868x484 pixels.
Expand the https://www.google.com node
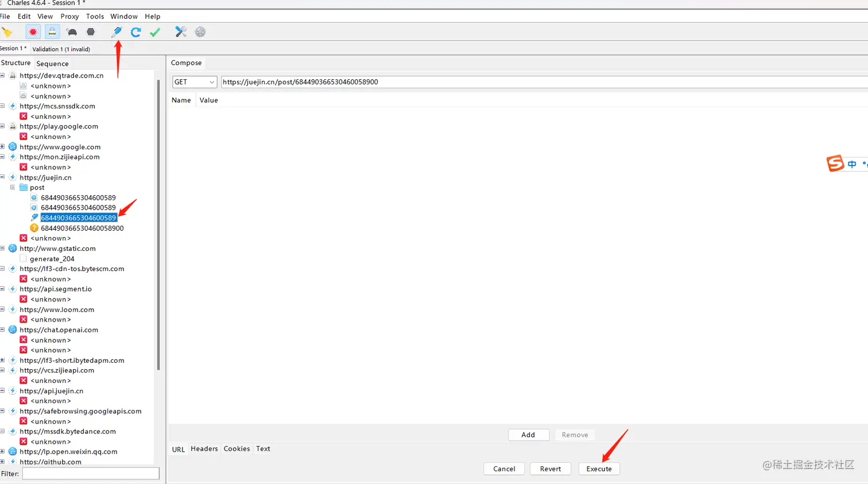(x=2, y=146)
